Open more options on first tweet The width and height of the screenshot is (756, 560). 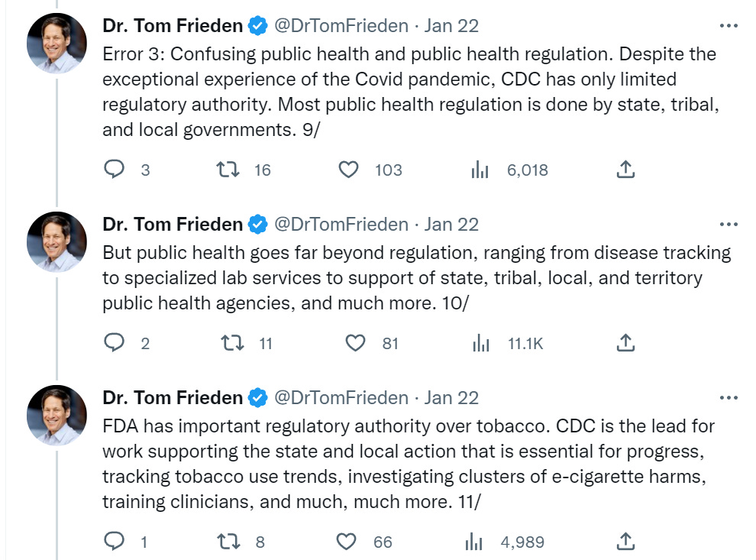tap(729, 25)
